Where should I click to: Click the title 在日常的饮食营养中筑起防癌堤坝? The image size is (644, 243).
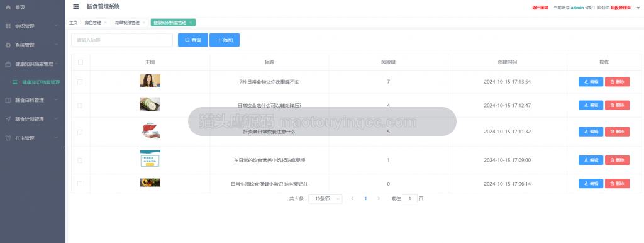(269, 161)
